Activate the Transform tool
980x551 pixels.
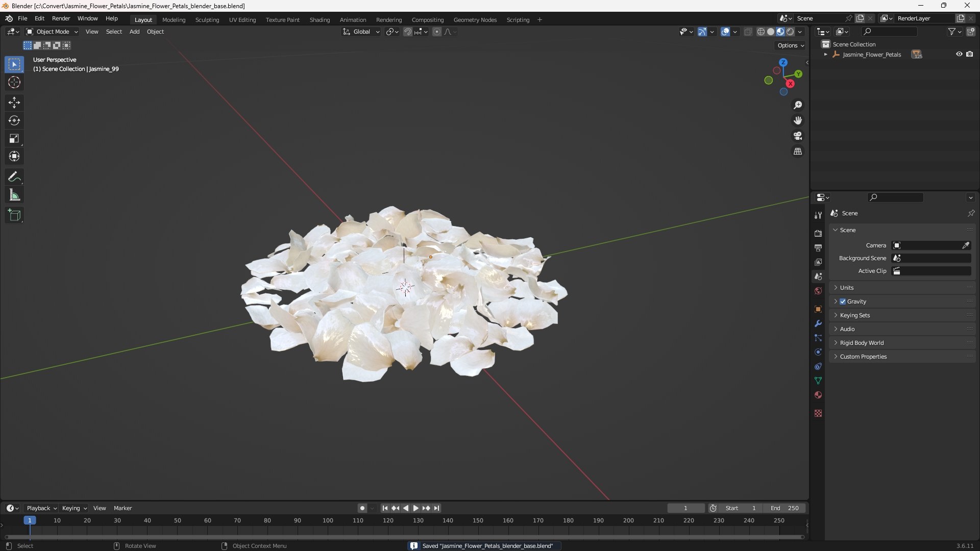(14, 156)
